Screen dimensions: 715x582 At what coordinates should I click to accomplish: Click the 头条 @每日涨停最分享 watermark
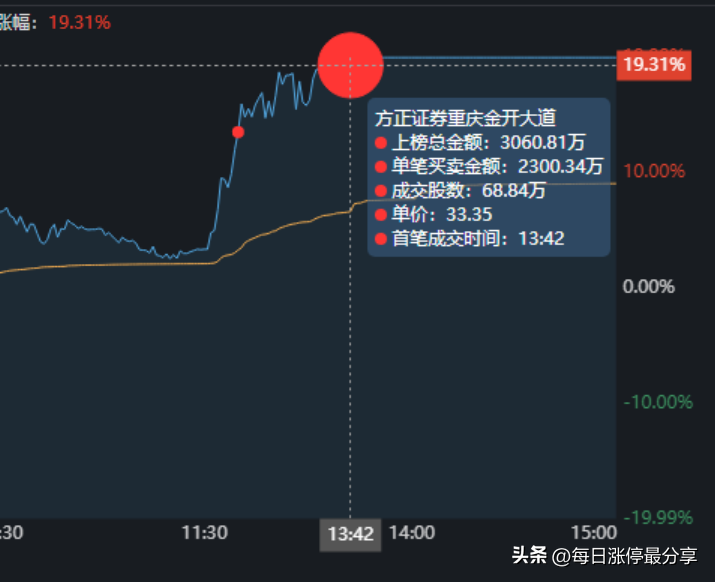pyautogui.click(x=604, y=556)
